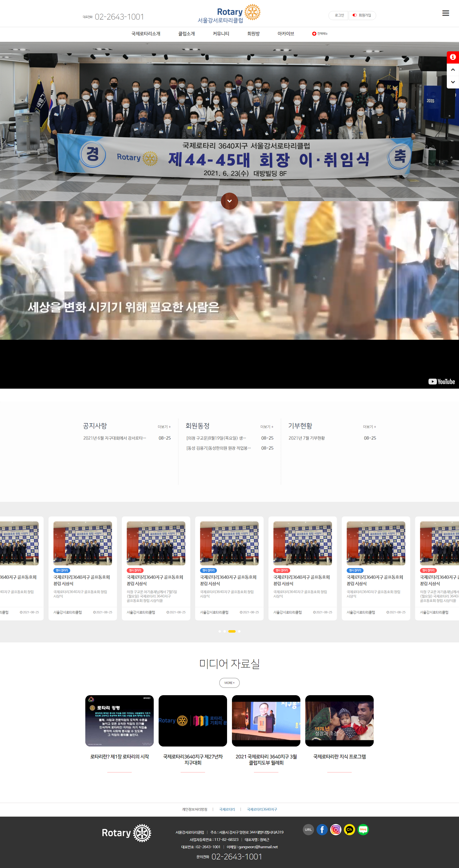This screenshot has height=868, width=459.
Task: Expand 전체메뉴 full menu
Action: coord(320,34)
